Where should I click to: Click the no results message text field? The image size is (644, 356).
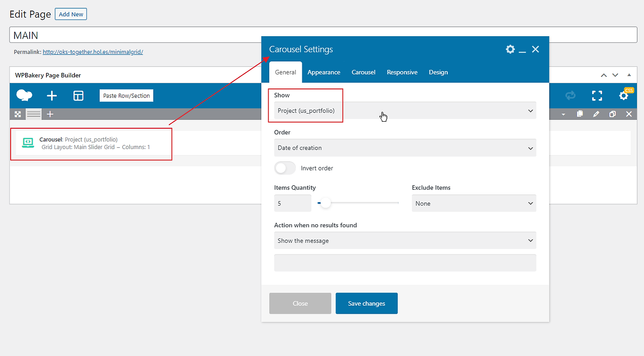click(x=405, y=262)
